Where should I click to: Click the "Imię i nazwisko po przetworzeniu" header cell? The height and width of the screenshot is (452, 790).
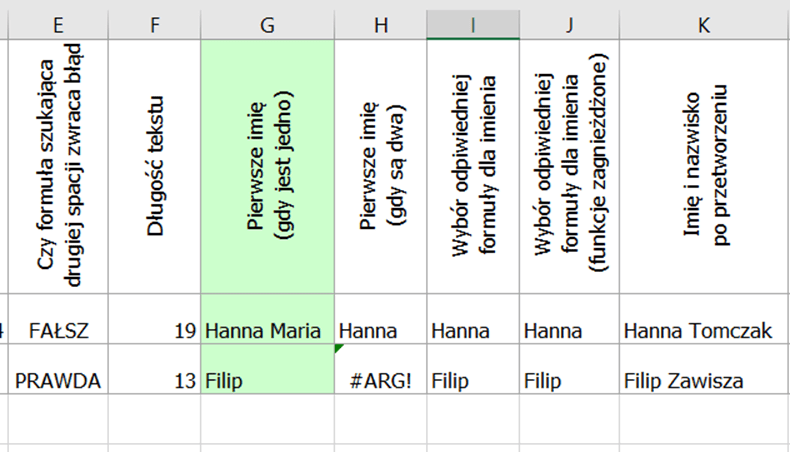tap(703, 167)
